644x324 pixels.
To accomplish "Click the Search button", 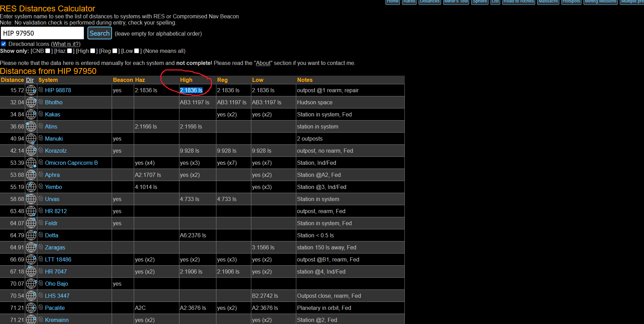I will click(100, 33).
